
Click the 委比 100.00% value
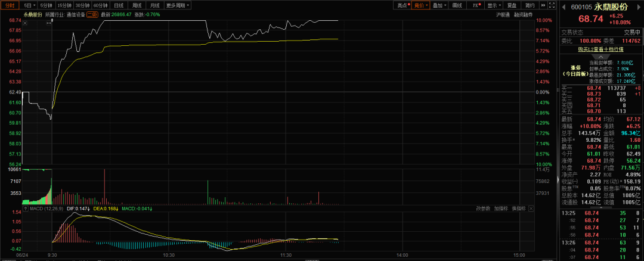pos(590,41)
